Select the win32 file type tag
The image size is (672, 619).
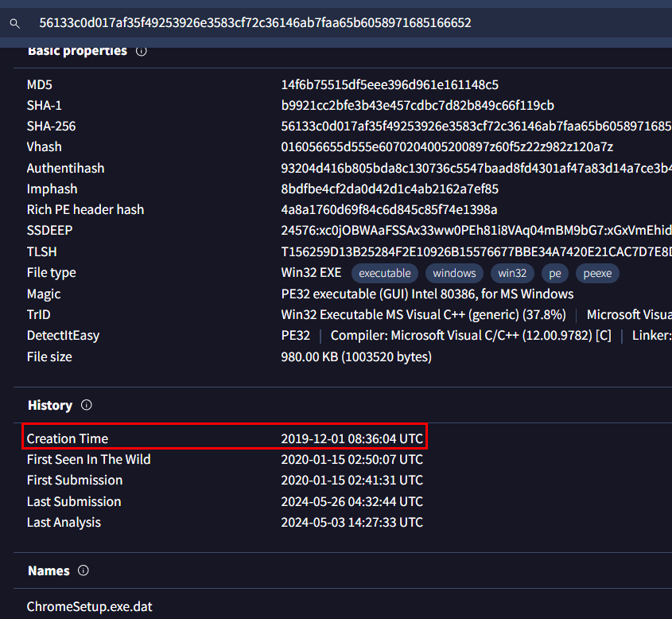pyautogui.click(x=512, y=273)
